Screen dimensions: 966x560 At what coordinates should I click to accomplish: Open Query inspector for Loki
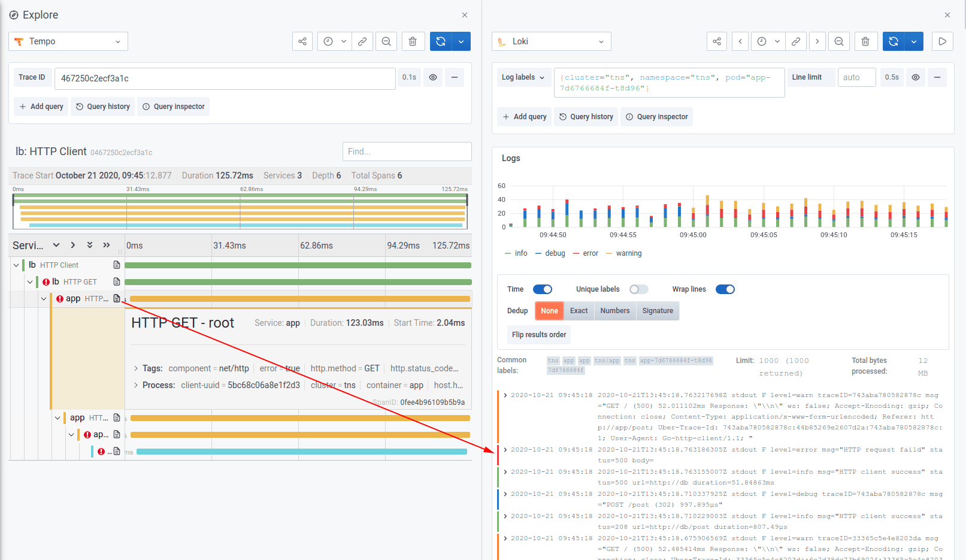click(656, 117)
